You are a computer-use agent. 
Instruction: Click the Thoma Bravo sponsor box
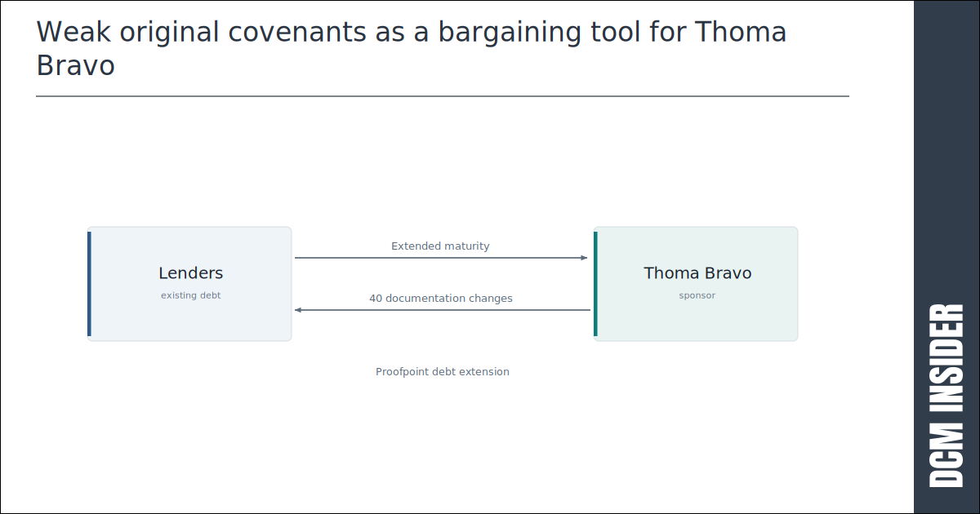[696, 284]
